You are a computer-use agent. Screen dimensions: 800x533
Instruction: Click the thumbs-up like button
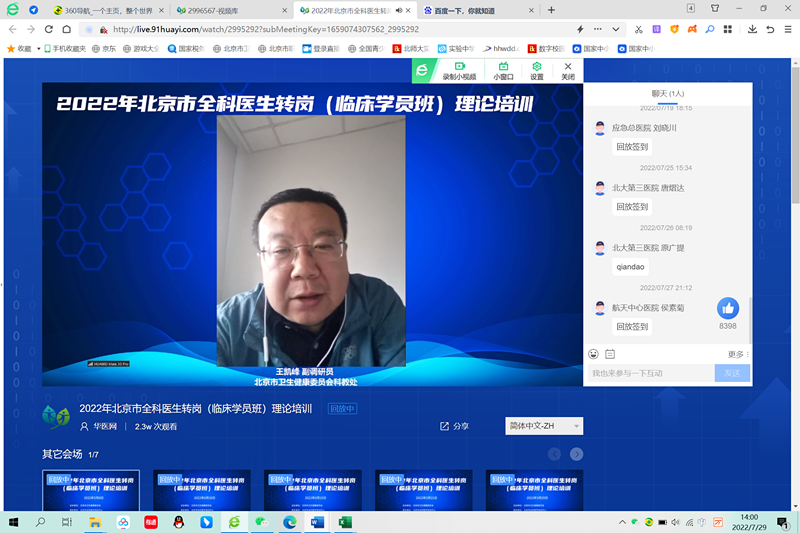click(728, 308)
